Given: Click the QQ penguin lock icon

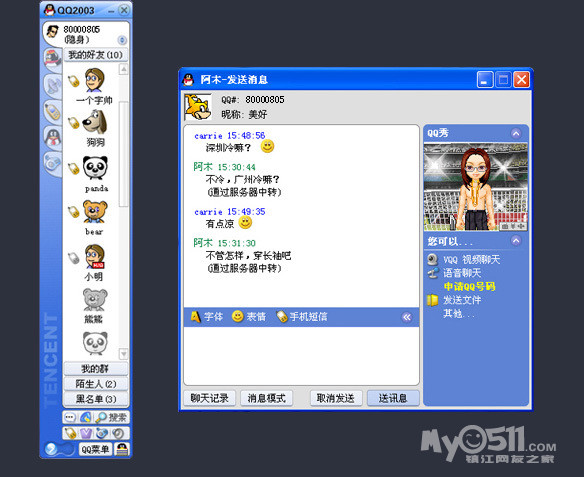Looking at the screenshot, I should pyautogui.click(x=121, y=449).
